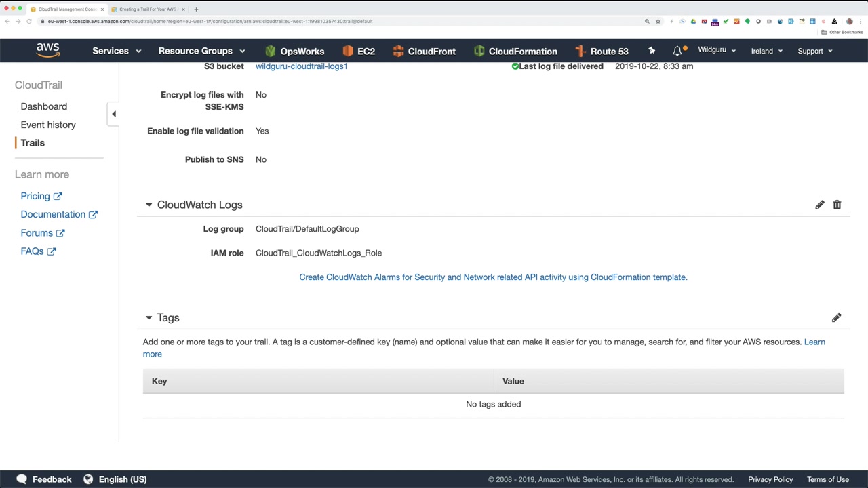
Task: Click the pin shortcuts icon in navbar
Action: (x=652, y=51)
